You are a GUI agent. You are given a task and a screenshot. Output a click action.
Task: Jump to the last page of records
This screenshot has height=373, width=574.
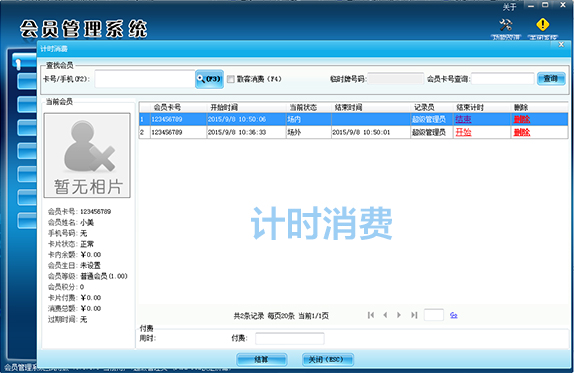tap(414, 315)
